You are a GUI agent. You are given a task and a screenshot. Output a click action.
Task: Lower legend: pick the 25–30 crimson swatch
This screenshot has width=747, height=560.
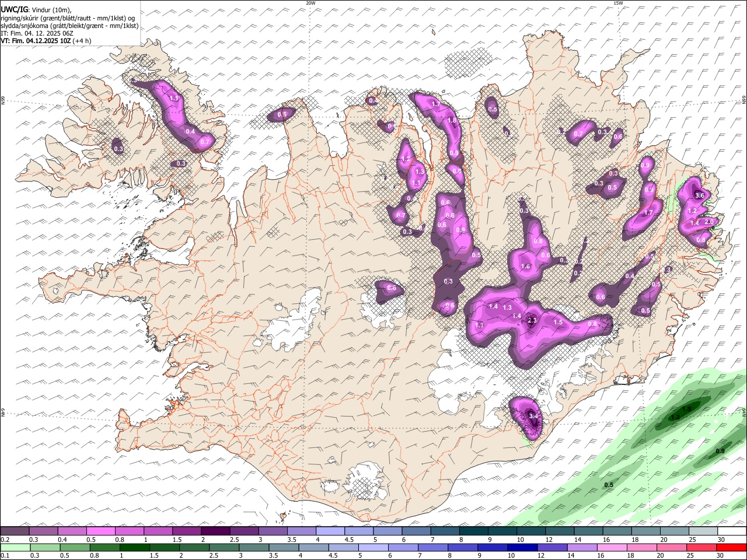(701, 547)
